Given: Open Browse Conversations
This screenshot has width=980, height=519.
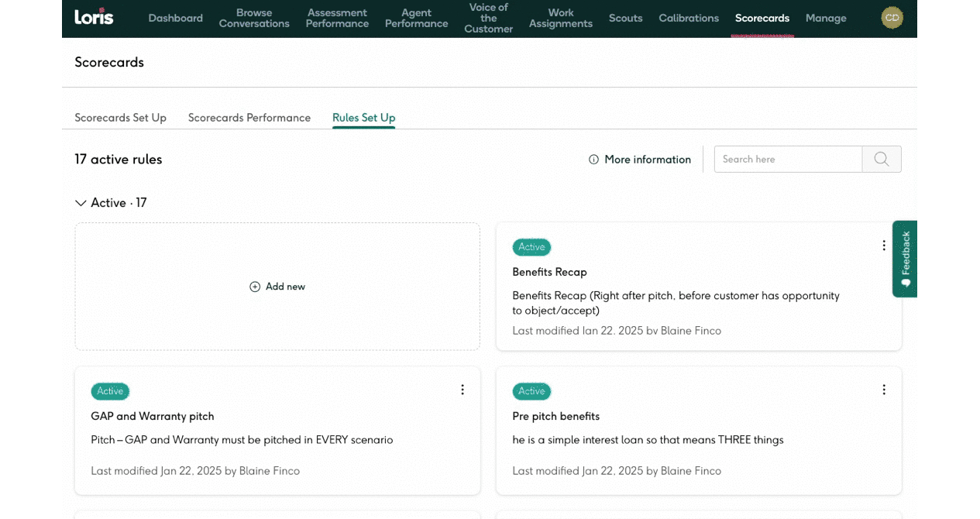Looking at the screenshot, I should pos(254,18).
